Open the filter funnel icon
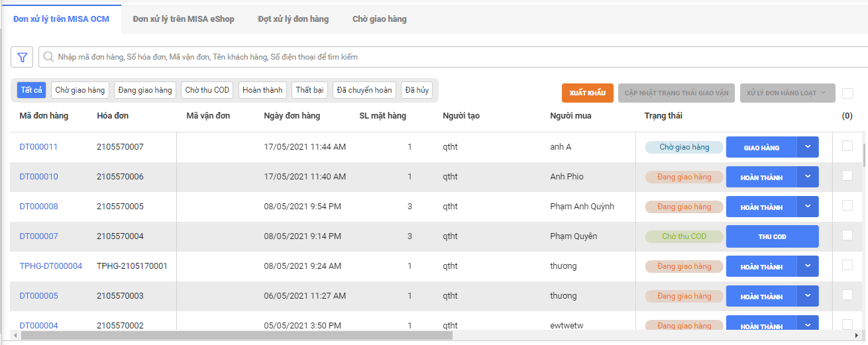 pyautogui.click(x=22, y=57)
